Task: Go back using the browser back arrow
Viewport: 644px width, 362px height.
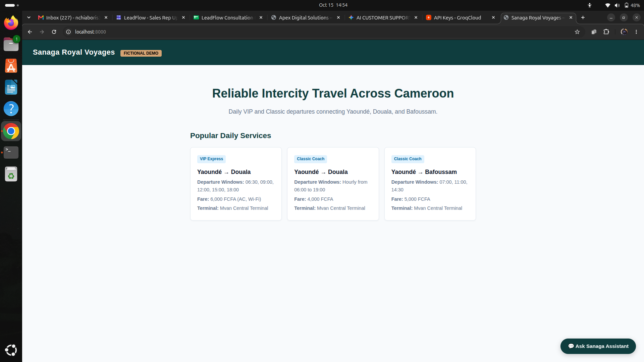Action: point(30,32)
